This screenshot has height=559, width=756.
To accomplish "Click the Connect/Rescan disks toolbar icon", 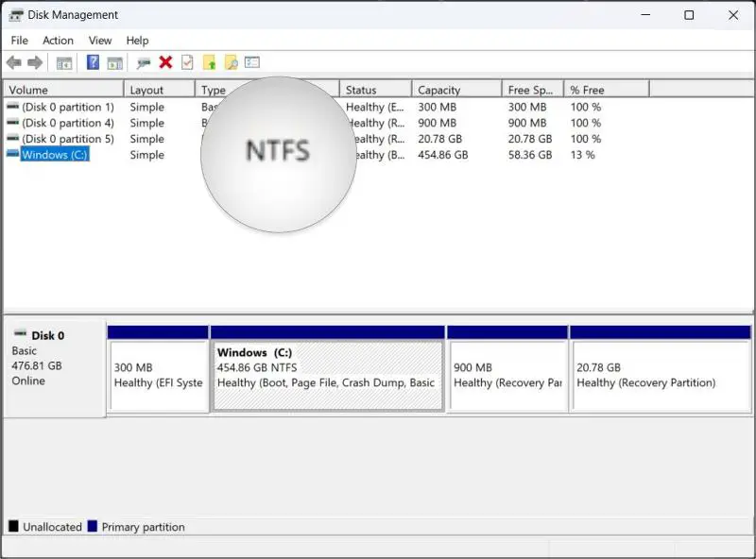I will [x=144, y=62].
